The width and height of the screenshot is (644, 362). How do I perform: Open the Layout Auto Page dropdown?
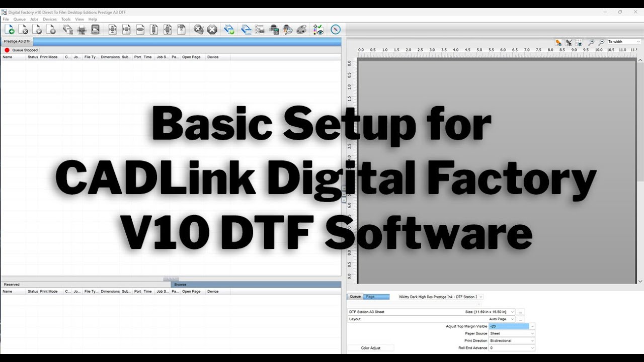[431, 319]
